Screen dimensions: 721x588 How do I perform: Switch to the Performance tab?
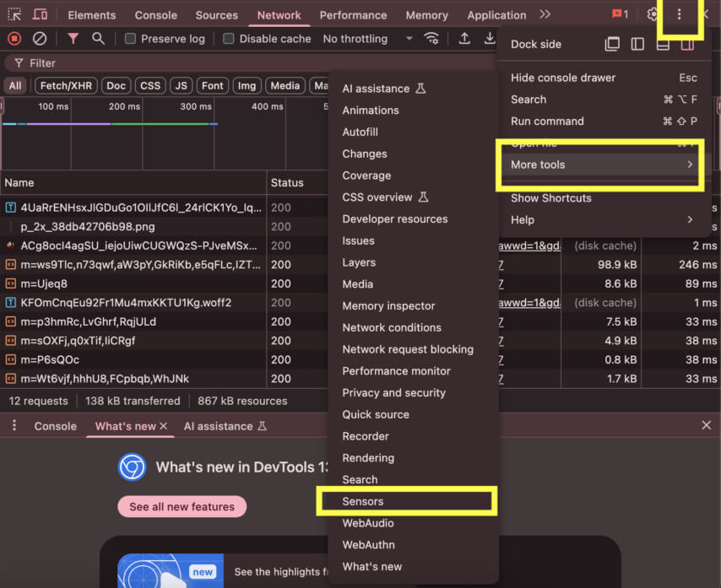353,15
